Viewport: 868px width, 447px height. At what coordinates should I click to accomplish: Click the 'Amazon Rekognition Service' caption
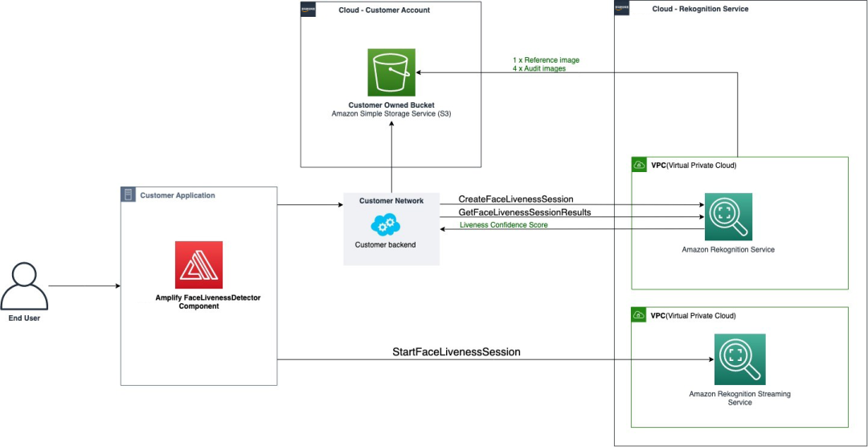click(x=728, y=250)
